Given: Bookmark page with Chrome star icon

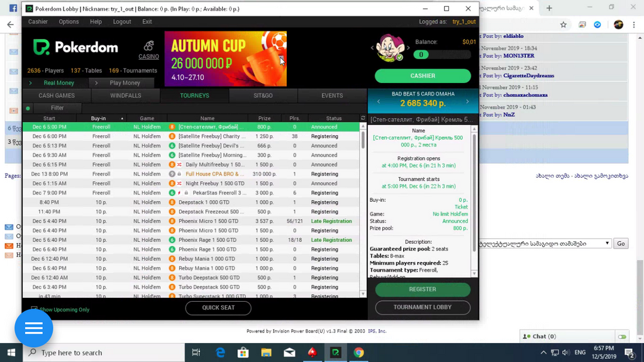Looking at the screenshot, I should (x=563, y=25).
